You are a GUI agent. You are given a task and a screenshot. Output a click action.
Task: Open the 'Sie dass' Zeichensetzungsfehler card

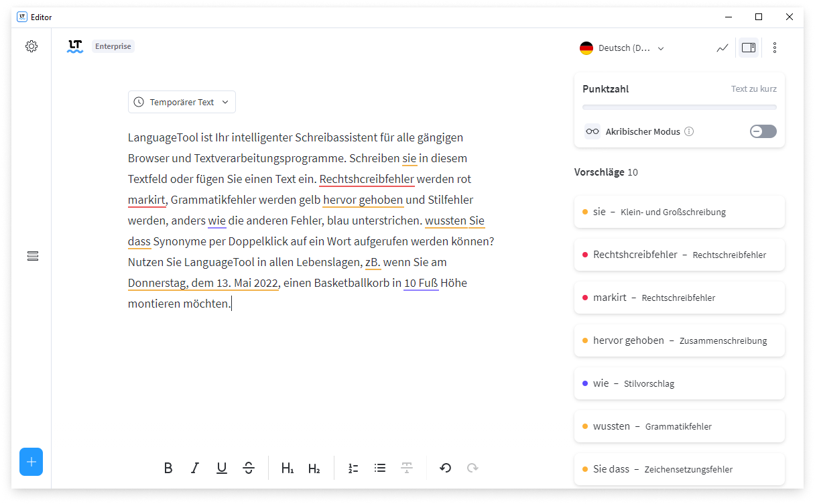[680, 469]
